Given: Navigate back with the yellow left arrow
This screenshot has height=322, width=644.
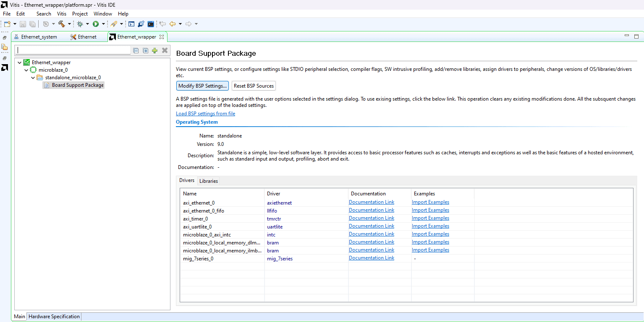Looking at the screenshot, I should point(172,24).
